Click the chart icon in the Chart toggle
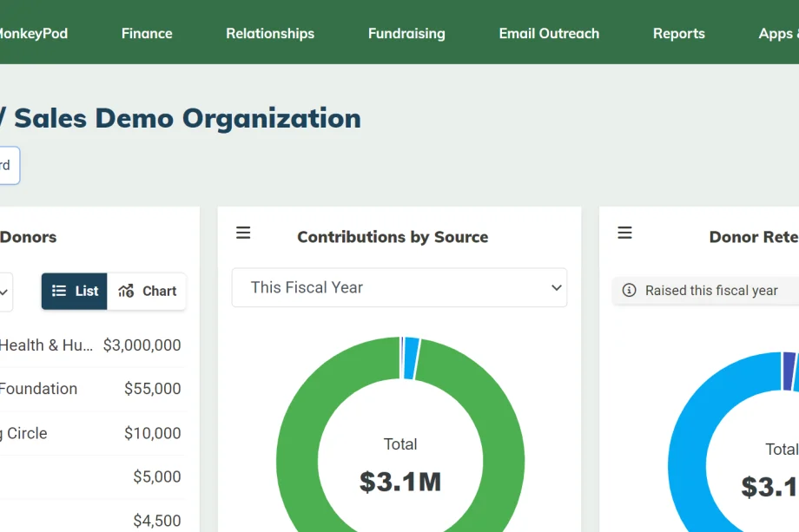799x532 pixels. click(x=127, y=291)
